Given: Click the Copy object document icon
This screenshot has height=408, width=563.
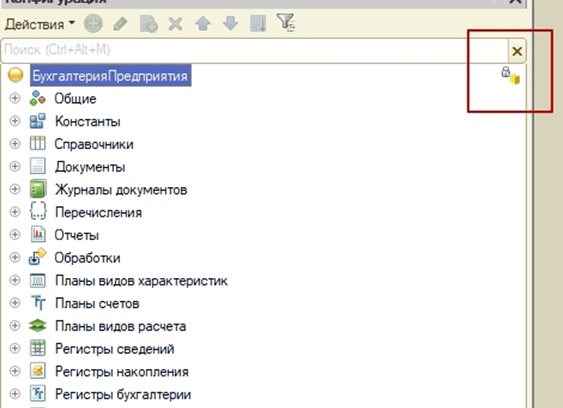Looking at the screenshot, I should [149, 24].
